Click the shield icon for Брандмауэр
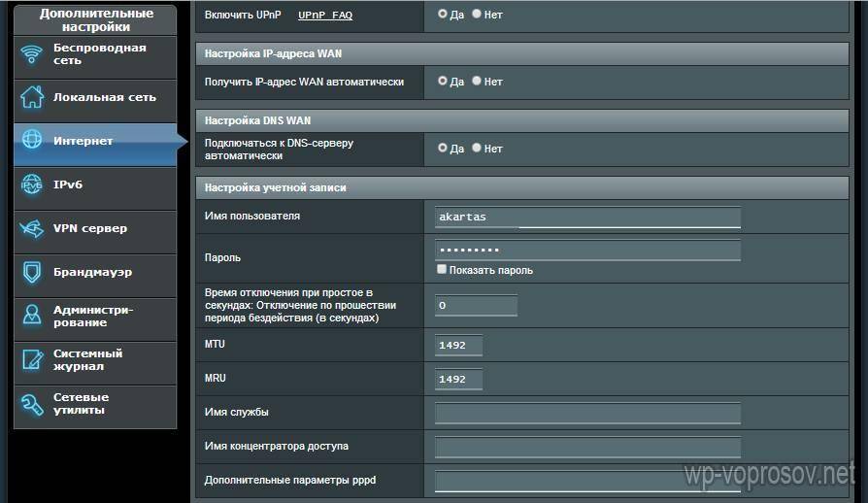The width and height of the screenshot is (868, 503). (32, 272)
